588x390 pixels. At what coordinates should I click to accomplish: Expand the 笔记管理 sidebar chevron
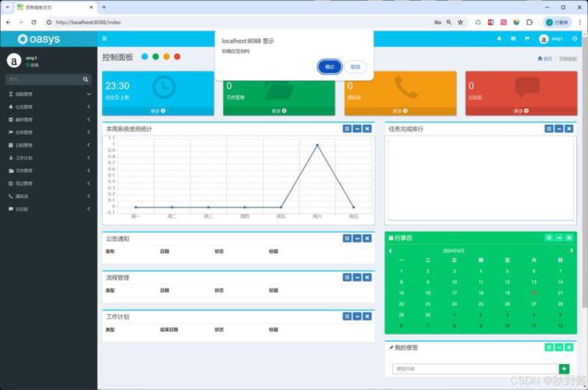point(88,183)
